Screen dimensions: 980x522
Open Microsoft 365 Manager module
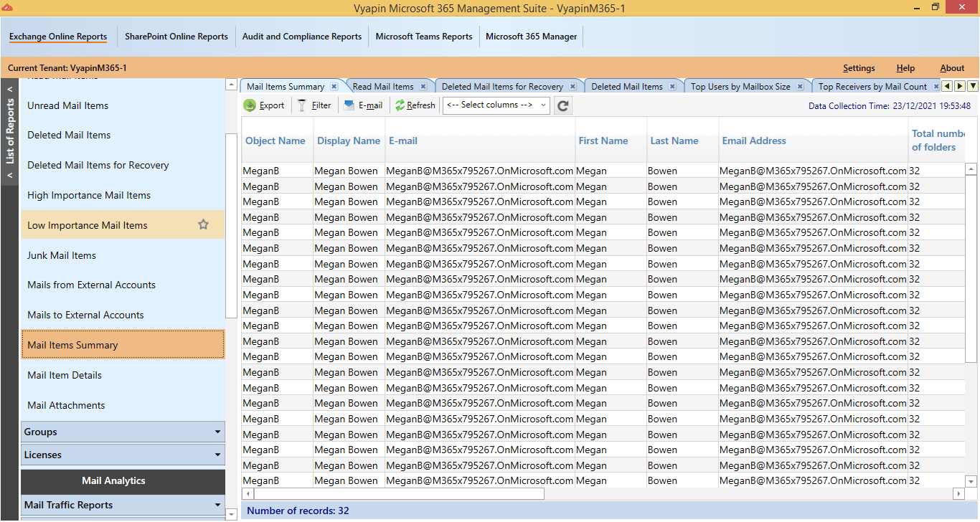(x=532, y=37)
